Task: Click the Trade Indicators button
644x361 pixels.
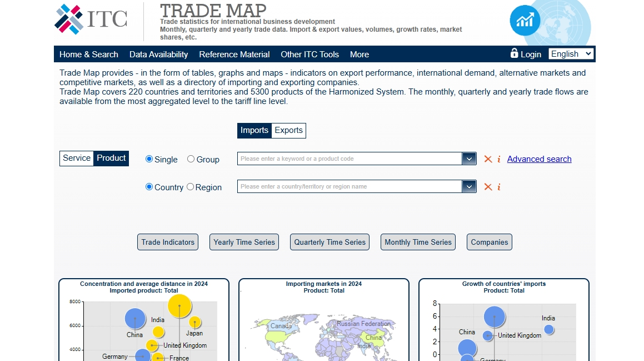Action: pos(168,242)
